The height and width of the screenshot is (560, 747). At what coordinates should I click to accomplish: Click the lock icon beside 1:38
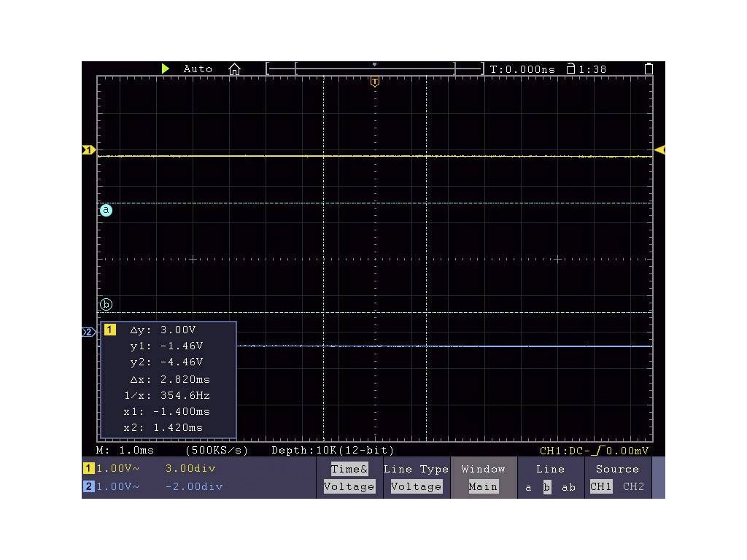(x=570, y=69)
